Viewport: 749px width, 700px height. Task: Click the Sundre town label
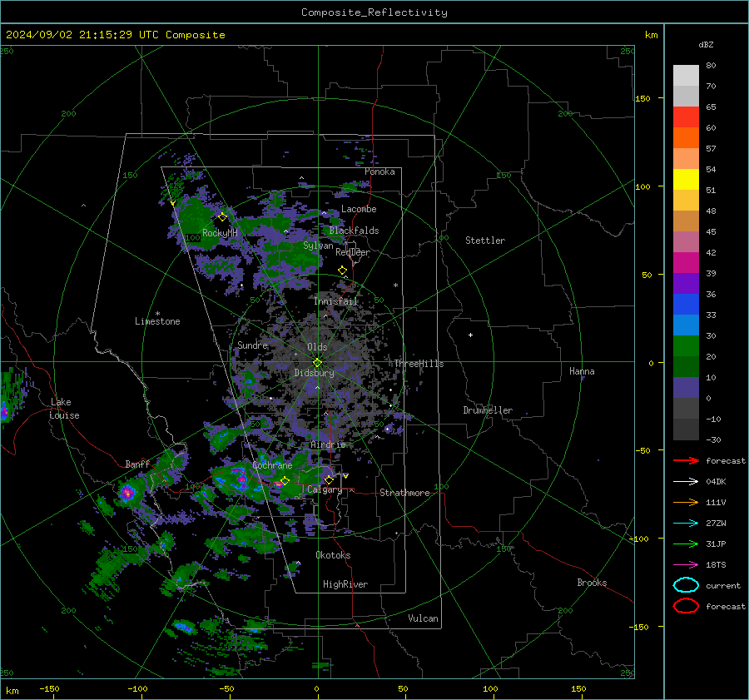coord(252,345)
